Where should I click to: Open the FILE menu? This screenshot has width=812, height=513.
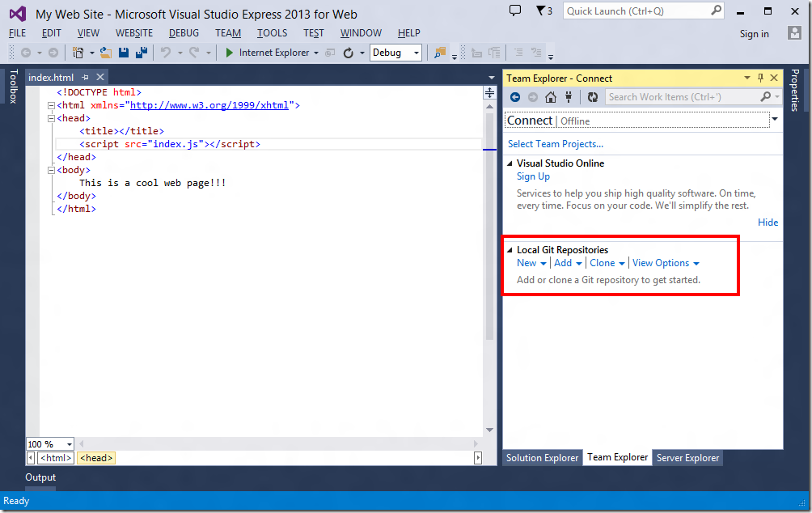(17, 33)
